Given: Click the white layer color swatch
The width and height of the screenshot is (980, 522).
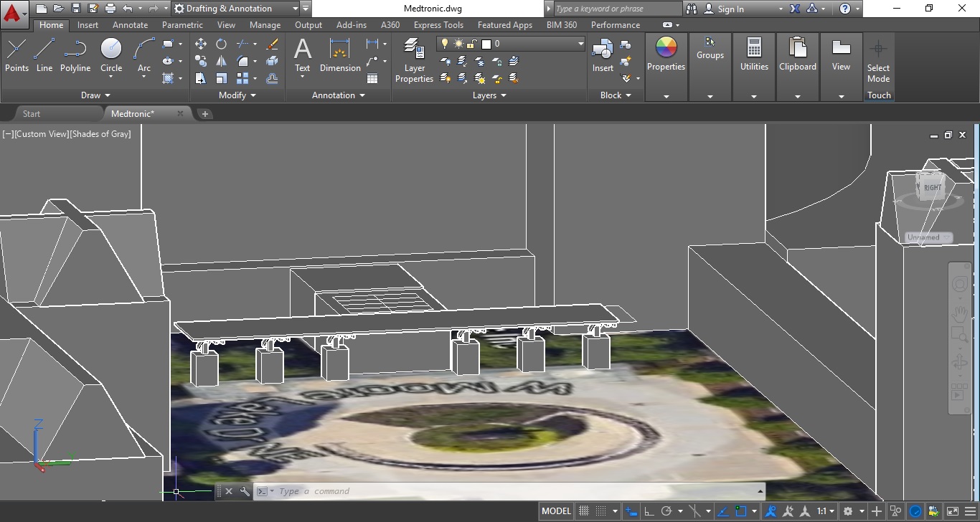Looking at the screenshot, I should point(486,44).
